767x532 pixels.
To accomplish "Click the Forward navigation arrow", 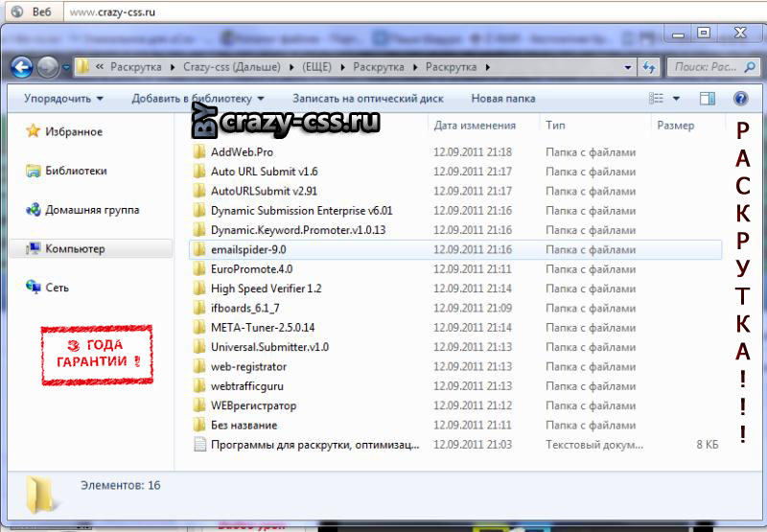I will [x=48, y=67].
